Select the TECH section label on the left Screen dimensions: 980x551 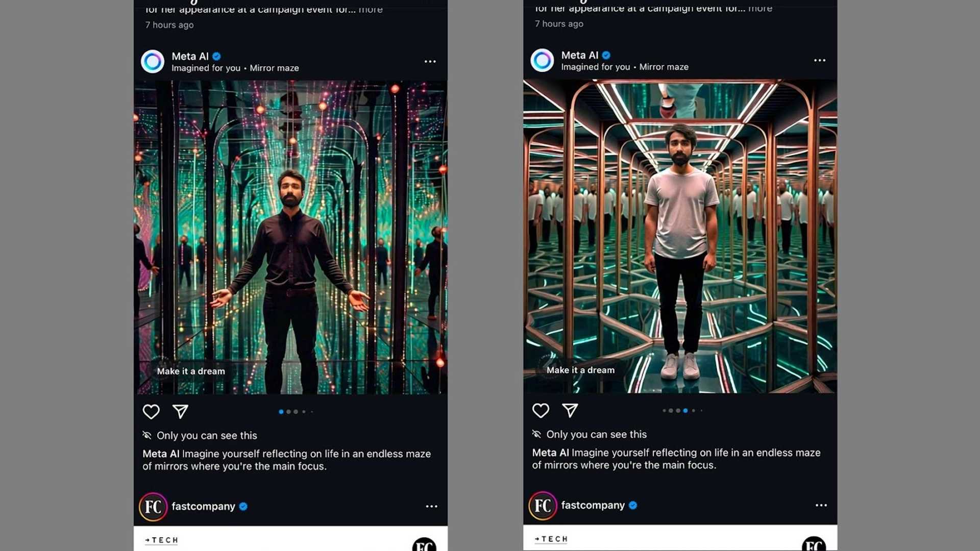[161, 540]
